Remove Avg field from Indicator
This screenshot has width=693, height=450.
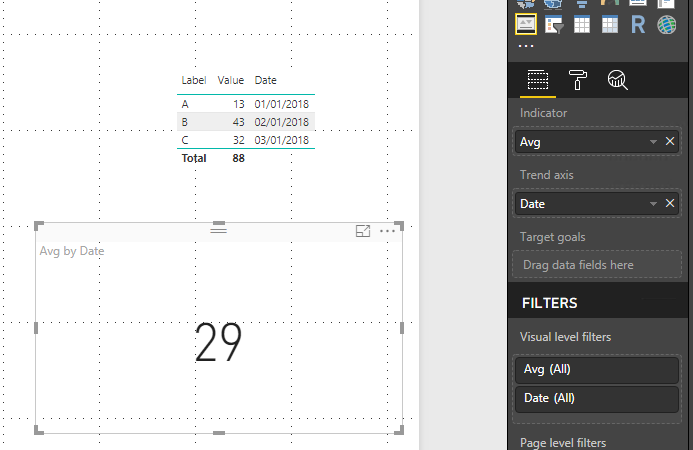click(670, 141)
